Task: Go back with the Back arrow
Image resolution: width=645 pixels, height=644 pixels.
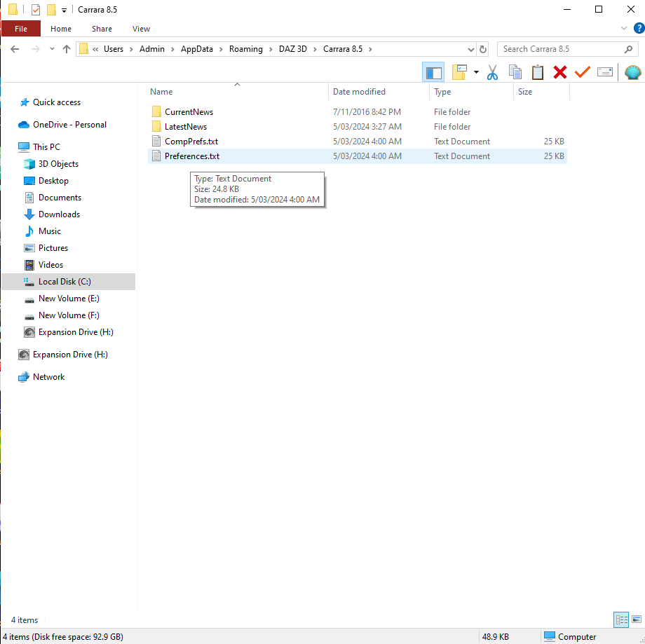Action: (15, 49)
